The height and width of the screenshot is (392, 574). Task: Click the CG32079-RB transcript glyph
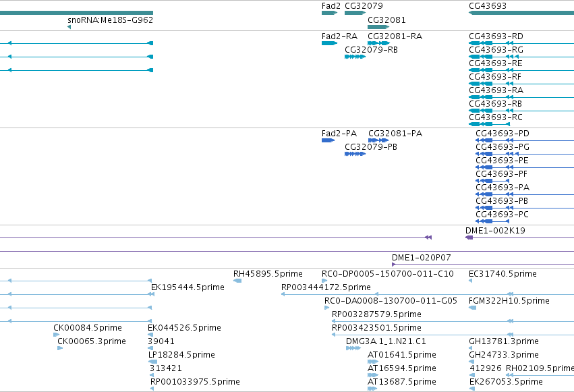pos(355,57)
